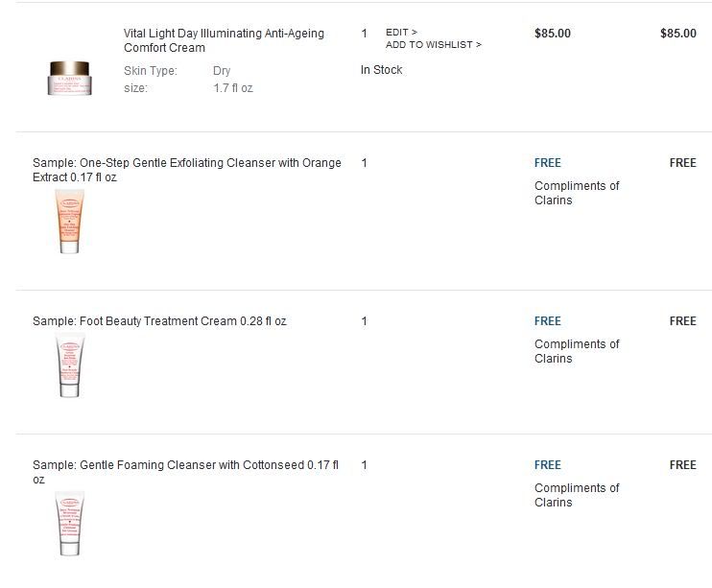This screenshot has height=588, width=712.
Task: Click the 1.7 fl oz size value
Action: (232, 88)
